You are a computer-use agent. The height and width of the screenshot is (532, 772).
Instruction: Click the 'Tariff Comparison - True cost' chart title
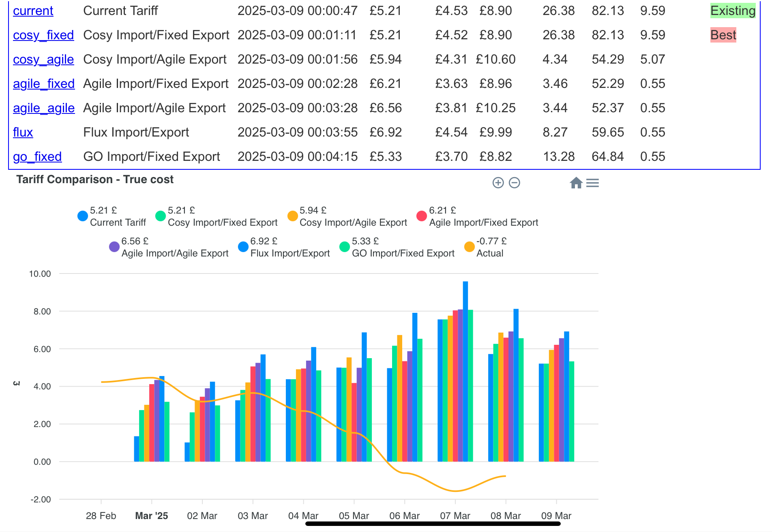click(x=95, y=179)
